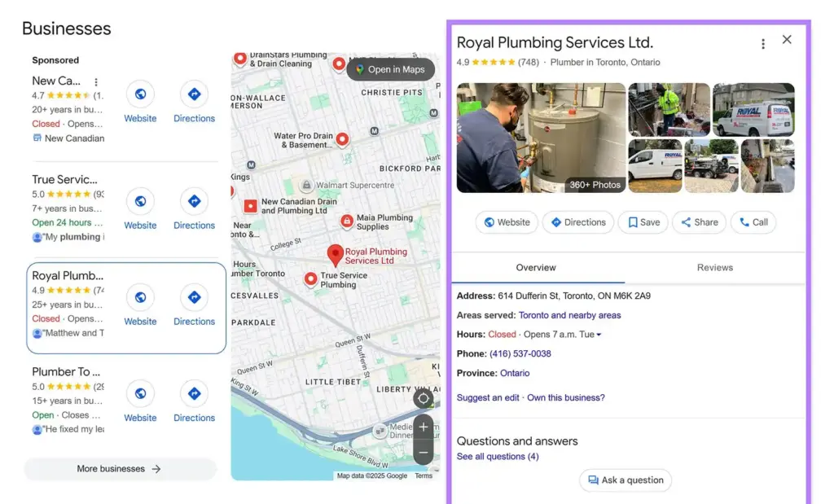This screenshot has width=834, height=504.
Task: Click the 'Ask a question' button
Action: (625, 480)
